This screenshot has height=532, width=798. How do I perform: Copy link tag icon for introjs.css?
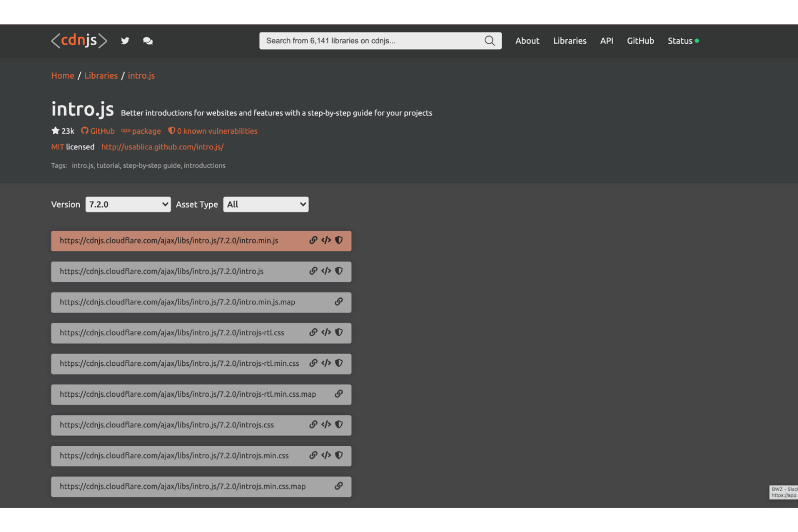[326, 425]
